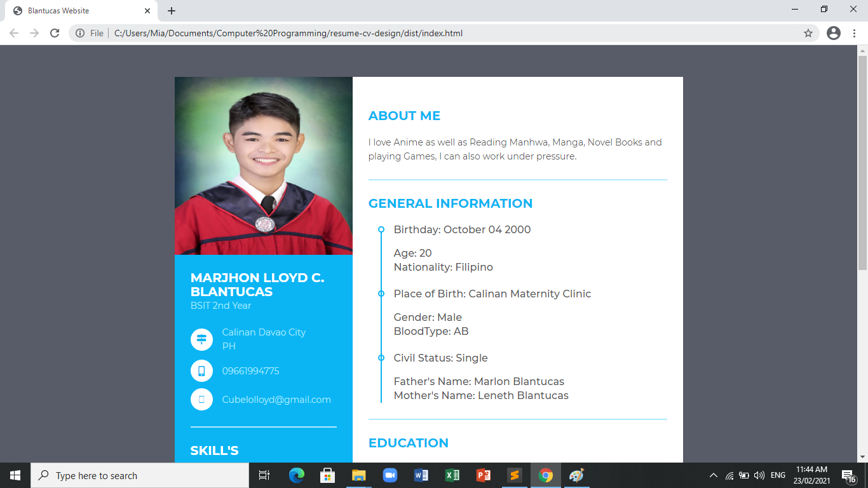Open the Chrome profile avatar icon
Viewport: 868px width, 488px height.
[x=834, y=33]
